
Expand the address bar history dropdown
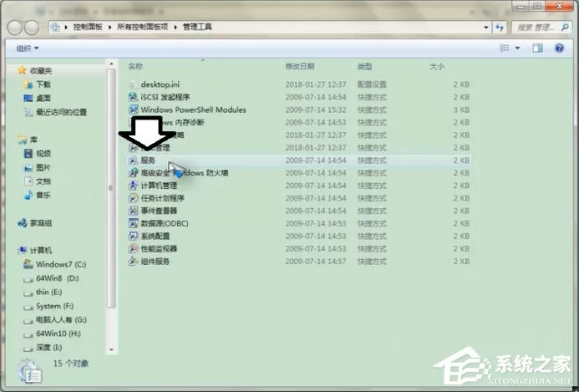(x=486, y=28)
